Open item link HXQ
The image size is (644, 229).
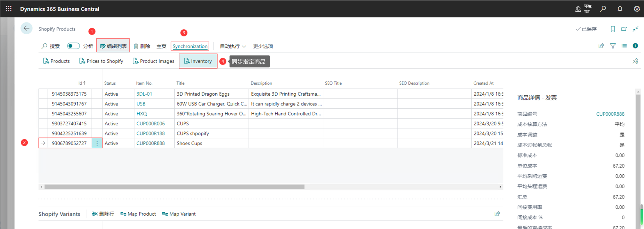142,114
